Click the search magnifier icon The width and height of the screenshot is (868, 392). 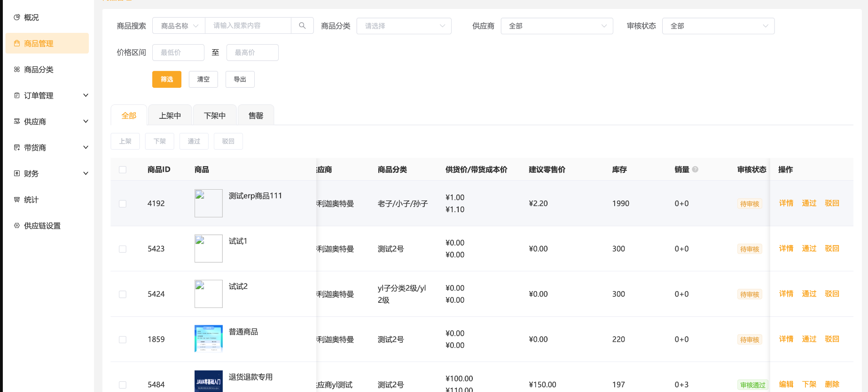pyautogui.click(x=302, y=26)
